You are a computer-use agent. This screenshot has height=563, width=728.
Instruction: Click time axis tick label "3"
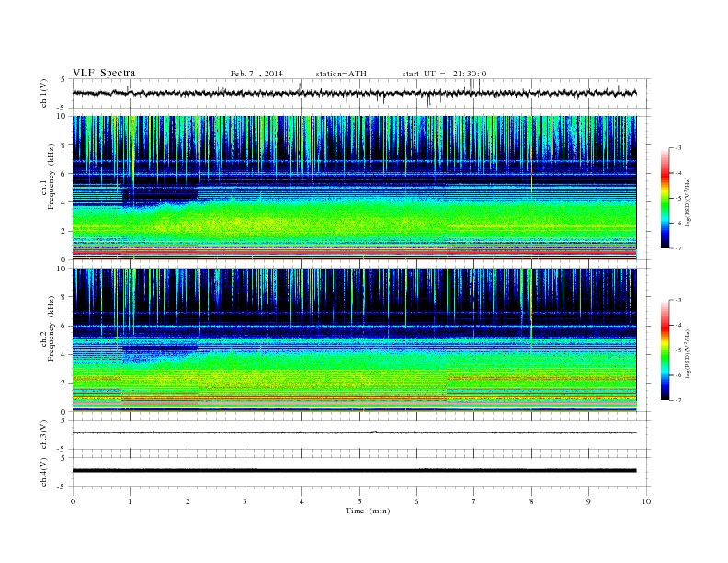point(245,501)
